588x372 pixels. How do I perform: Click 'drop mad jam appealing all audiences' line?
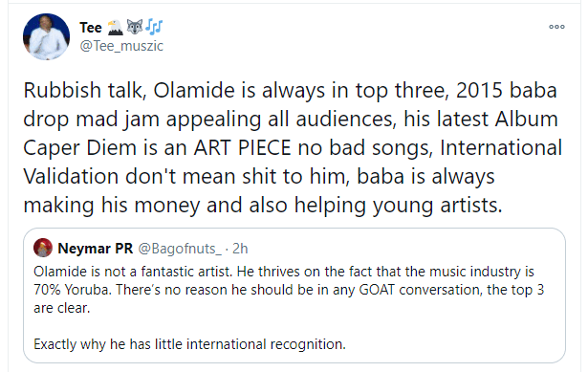(x=291, y=119)
